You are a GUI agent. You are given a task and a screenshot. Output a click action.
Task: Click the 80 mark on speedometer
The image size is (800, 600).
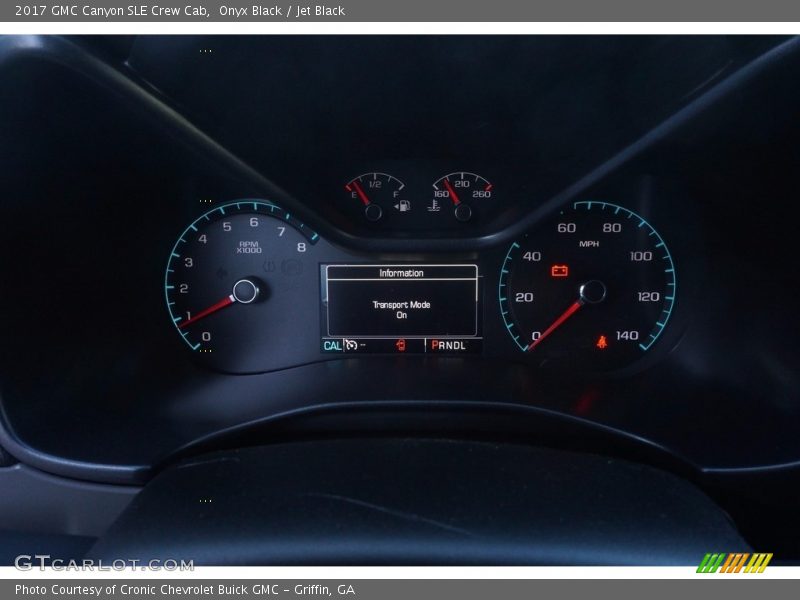coord(612,228)
